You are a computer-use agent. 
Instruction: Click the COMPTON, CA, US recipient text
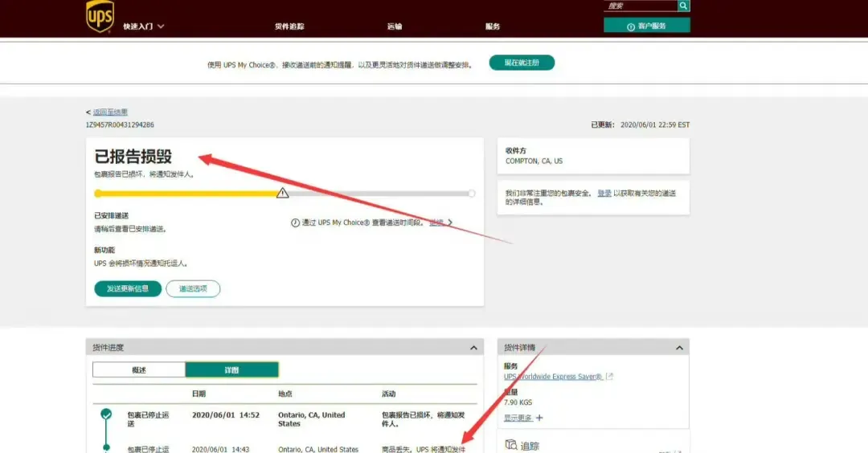(x=534, y=161)
